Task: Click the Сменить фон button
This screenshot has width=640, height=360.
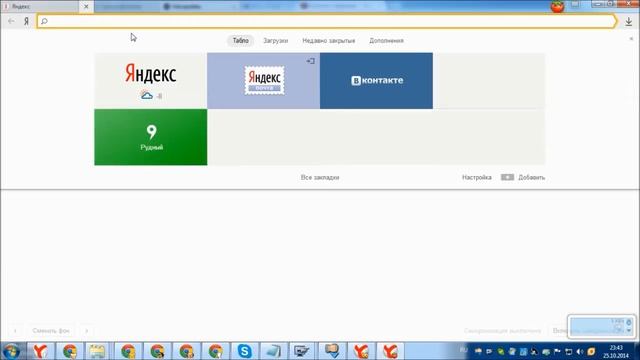Action: [x=51, y=331]
